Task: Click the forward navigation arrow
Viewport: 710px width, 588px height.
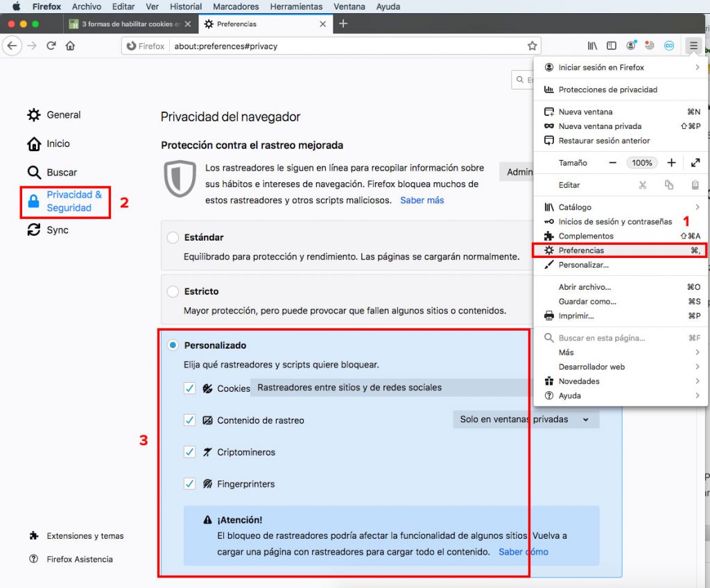Action: tap(32, 46)
